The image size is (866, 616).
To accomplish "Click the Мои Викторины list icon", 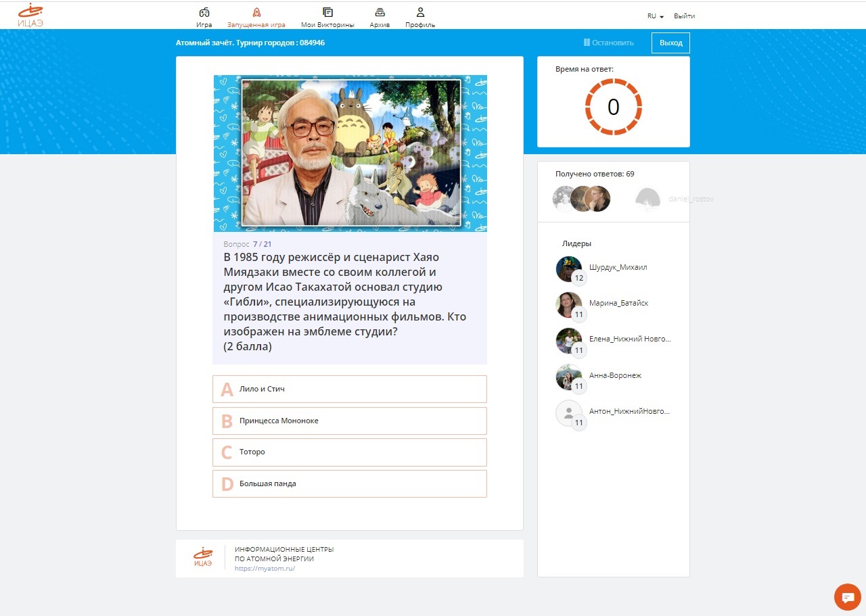I will [x=327, y=12].
